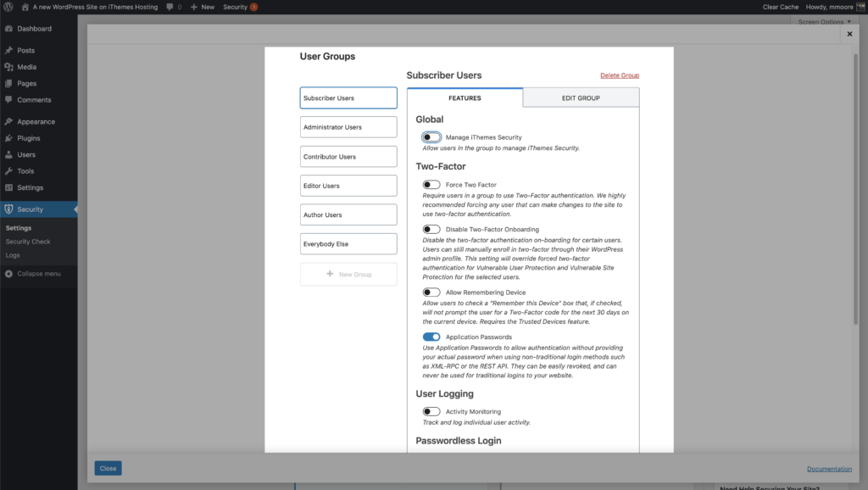Click the User Logging section heading
868x490 pixels.
(444, 394)
